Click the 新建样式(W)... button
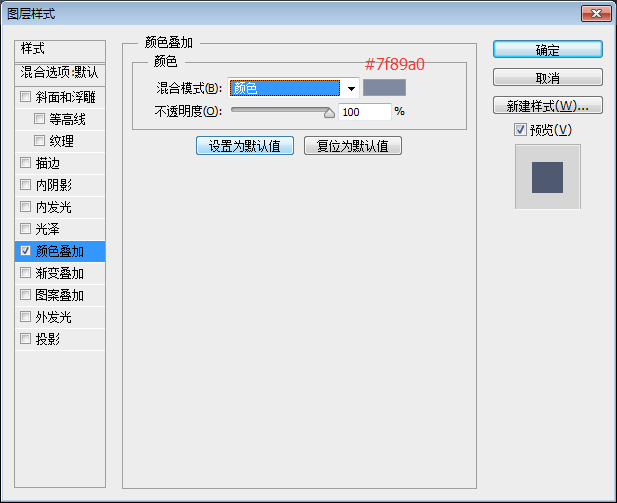 [548, 105]
